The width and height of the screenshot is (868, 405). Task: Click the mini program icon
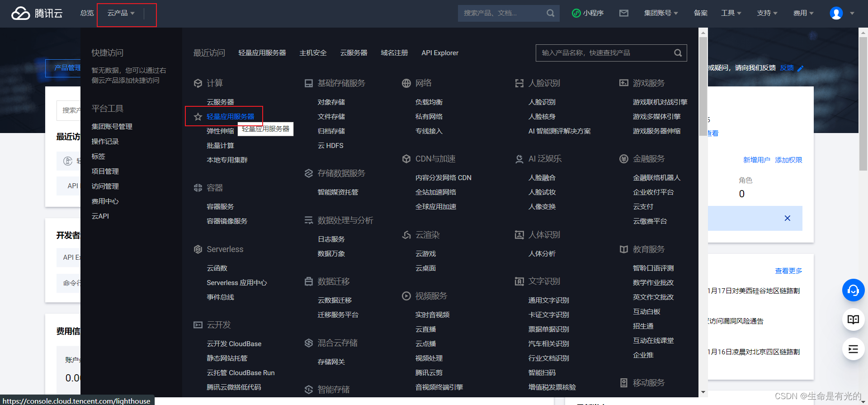576,13
